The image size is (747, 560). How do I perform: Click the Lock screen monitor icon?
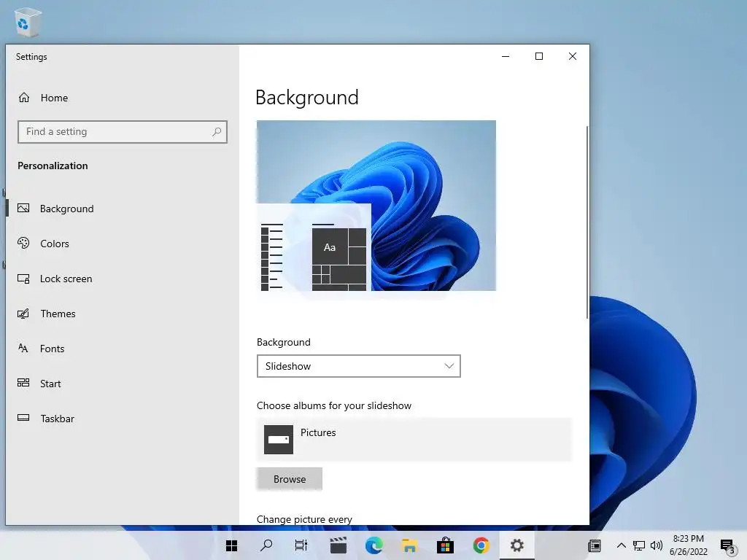tap(23, 278)
